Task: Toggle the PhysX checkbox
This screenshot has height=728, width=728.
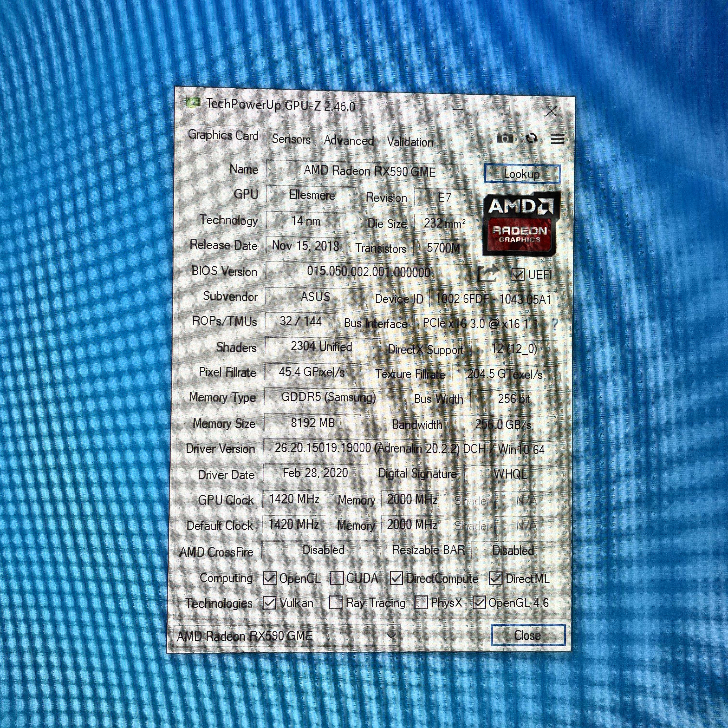Action: click(421, 603)
